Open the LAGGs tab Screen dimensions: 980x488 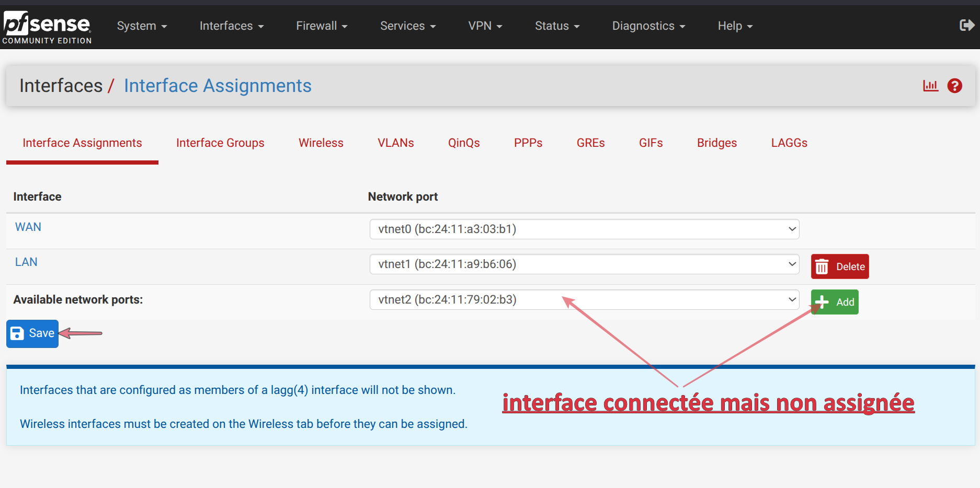(x=789, y=143)
